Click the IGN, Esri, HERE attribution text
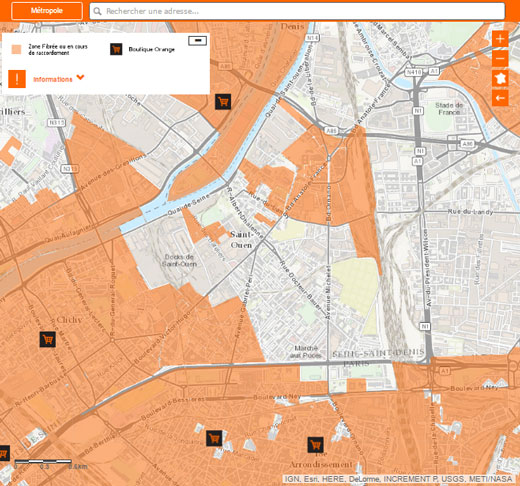Screen dimensions: 520x486 pyautogui.click(x=398, y=479)
